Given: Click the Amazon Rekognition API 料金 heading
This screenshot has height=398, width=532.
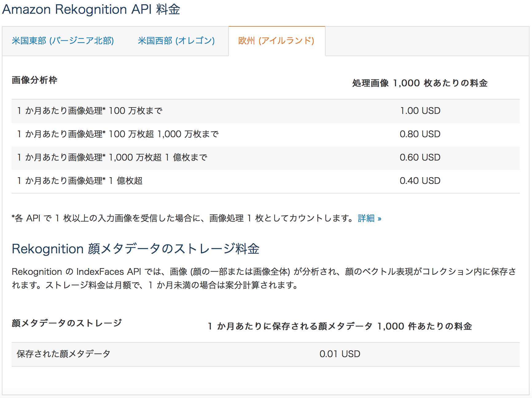Looking at the screenshot, I should click(91, 9).
